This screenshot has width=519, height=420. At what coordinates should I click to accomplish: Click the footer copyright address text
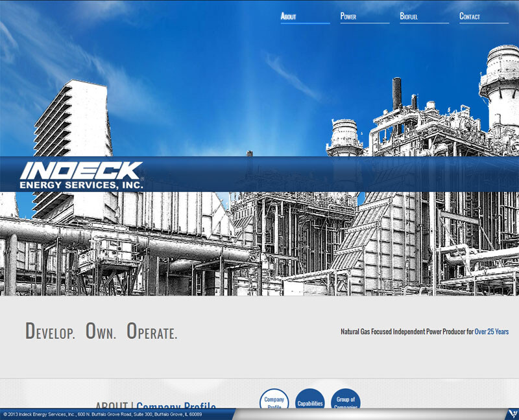click(103, 414)
